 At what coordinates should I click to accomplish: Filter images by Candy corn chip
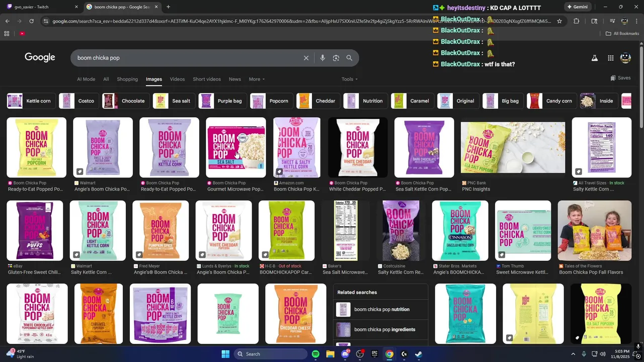551,101
